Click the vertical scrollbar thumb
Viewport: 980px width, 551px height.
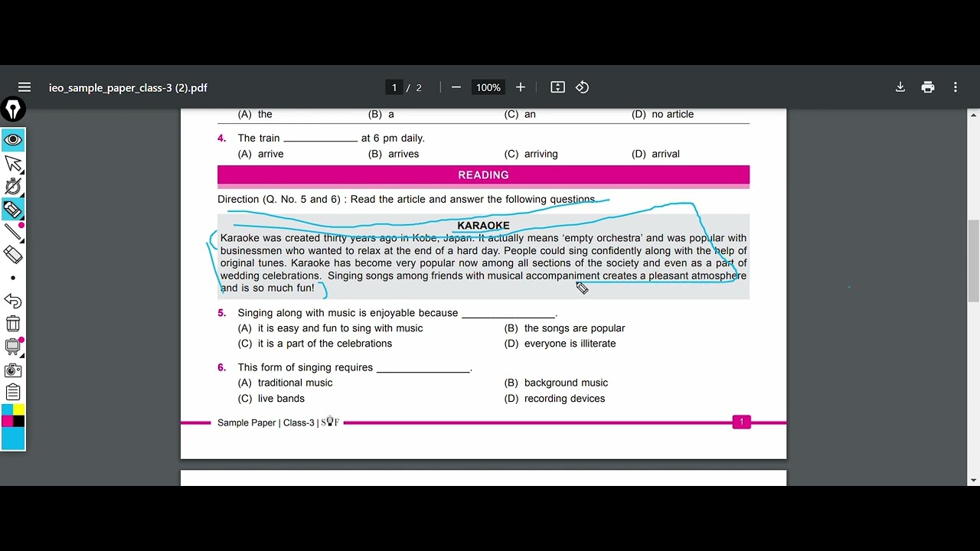[973, 260]
